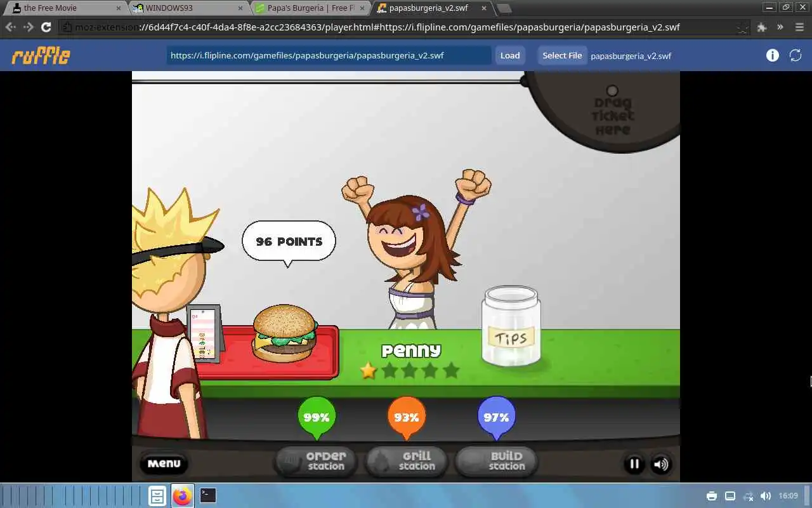Click the papasburgeria_v2.swf file name label
The height and width of the screenshot is (508, 812).
click(x=631, y=56)
